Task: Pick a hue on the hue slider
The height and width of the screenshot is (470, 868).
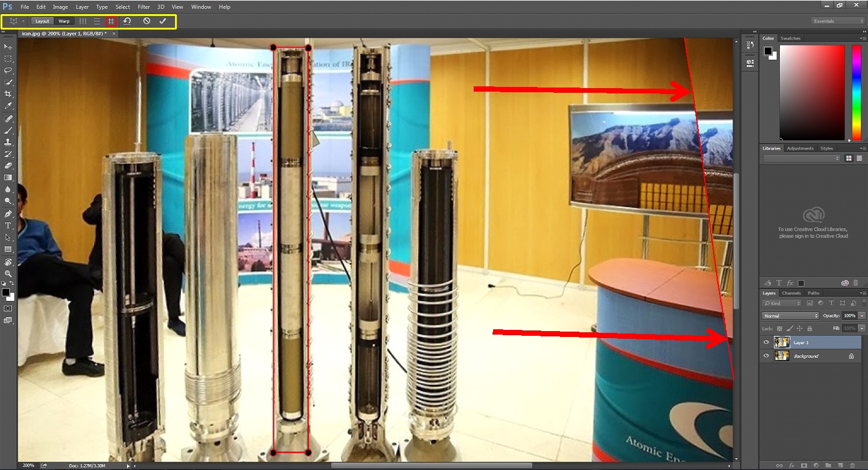Action: point(856,92)
